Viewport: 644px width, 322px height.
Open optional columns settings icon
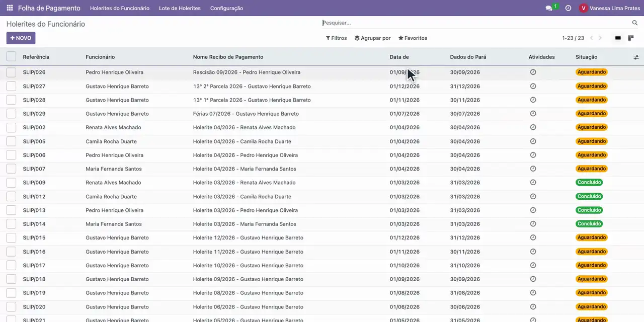[636, 57]
